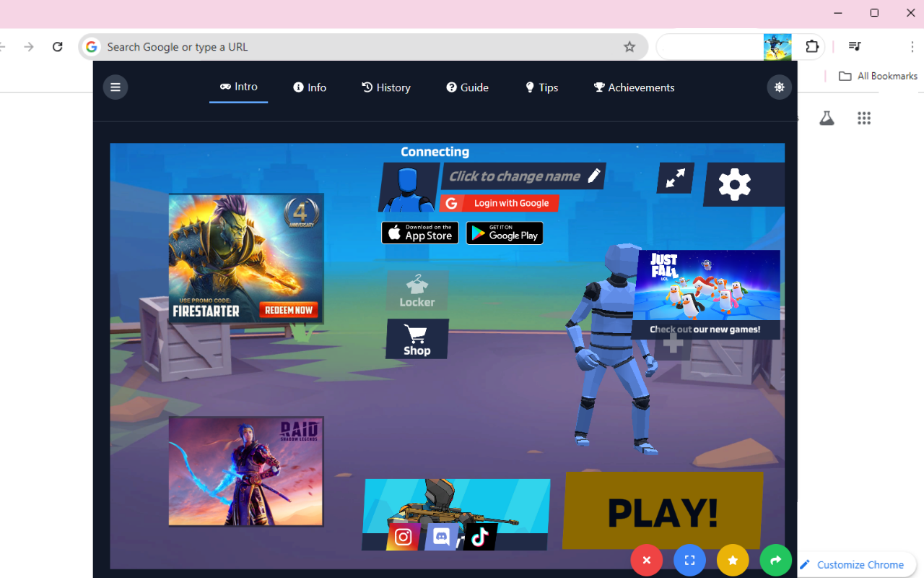The width and height of the screenshot is (924, 578).
Task: Toggle fullscreen via the blue circle button
Action: click(689, 560)
